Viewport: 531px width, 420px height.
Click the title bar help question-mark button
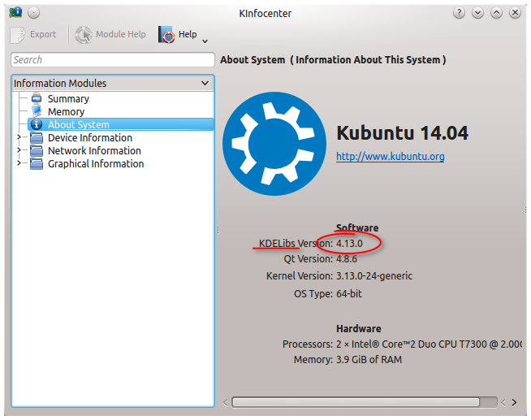point(460,13)
